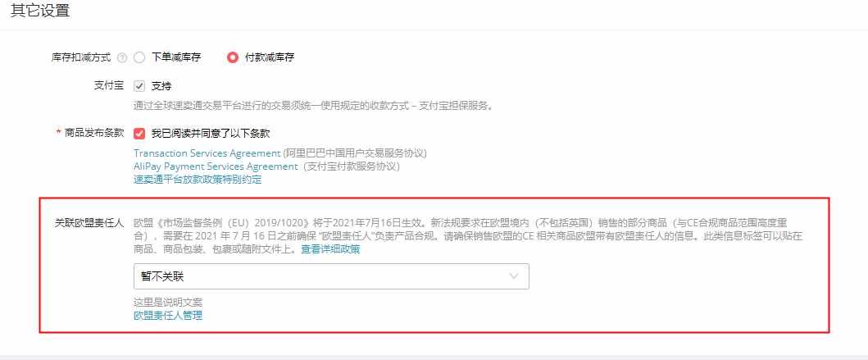The width and height of the screenshot is (868, 360).
Task: Click the 查看详细政策 link
Action: 330,249
